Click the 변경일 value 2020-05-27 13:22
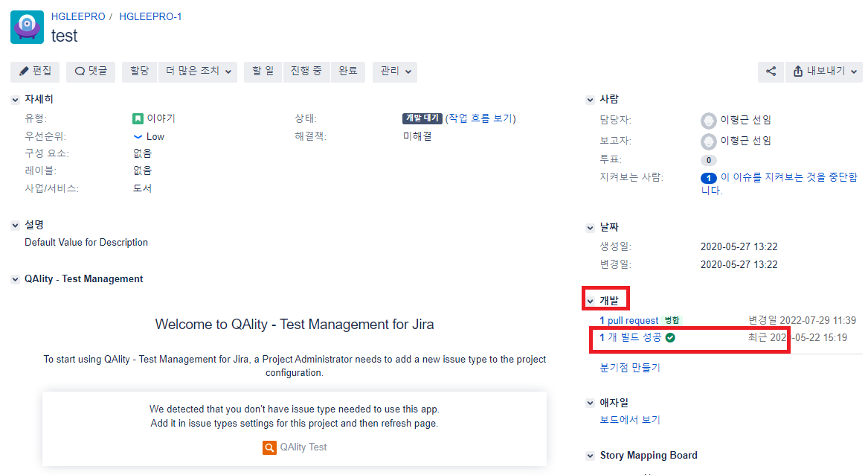The image size is (868, 475). [x=739, y=265]
